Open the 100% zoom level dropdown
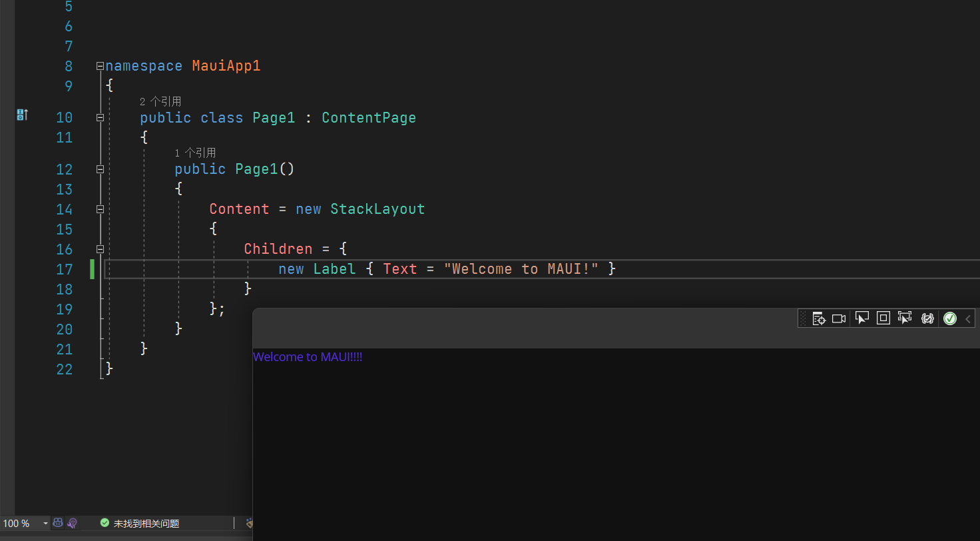The width and height of the screenshot is (980, 541). point(45,523)
